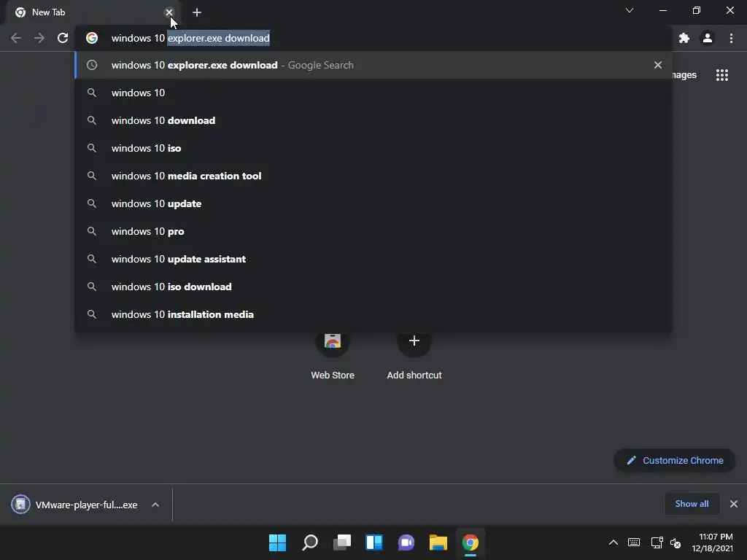This screenshot has height=560, width=747.
Task: Open the clock showing 11:07 PM
Action: click(713, 542)
